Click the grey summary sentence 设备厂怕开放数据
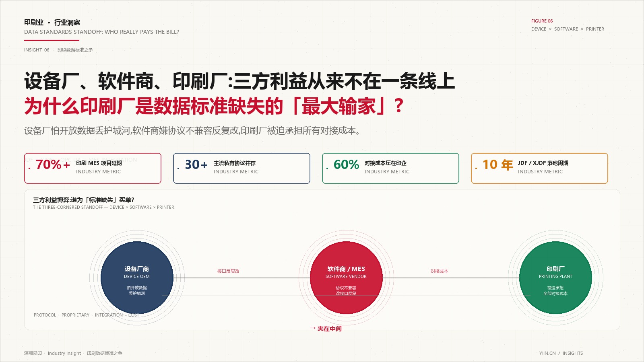Image resolution: width=644 pixels, height=362 pixels. 192,131
